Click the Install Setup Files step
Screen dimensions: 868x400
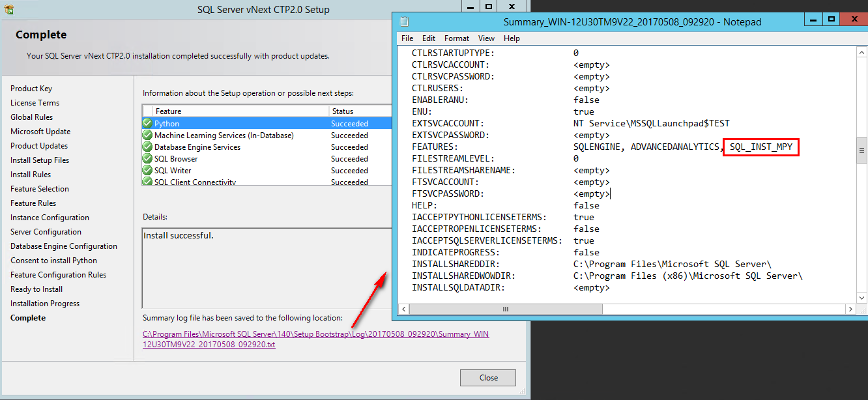[x=40, y=160]
